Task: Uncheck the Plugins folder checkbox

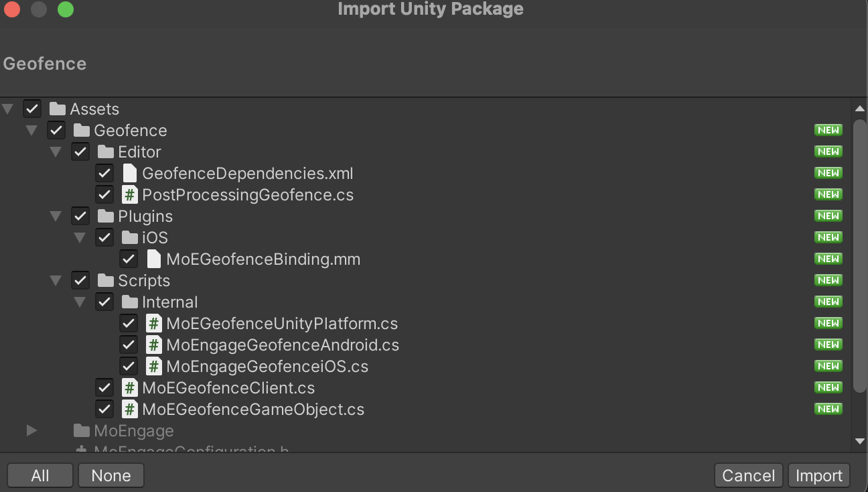Action: point(80,216)
